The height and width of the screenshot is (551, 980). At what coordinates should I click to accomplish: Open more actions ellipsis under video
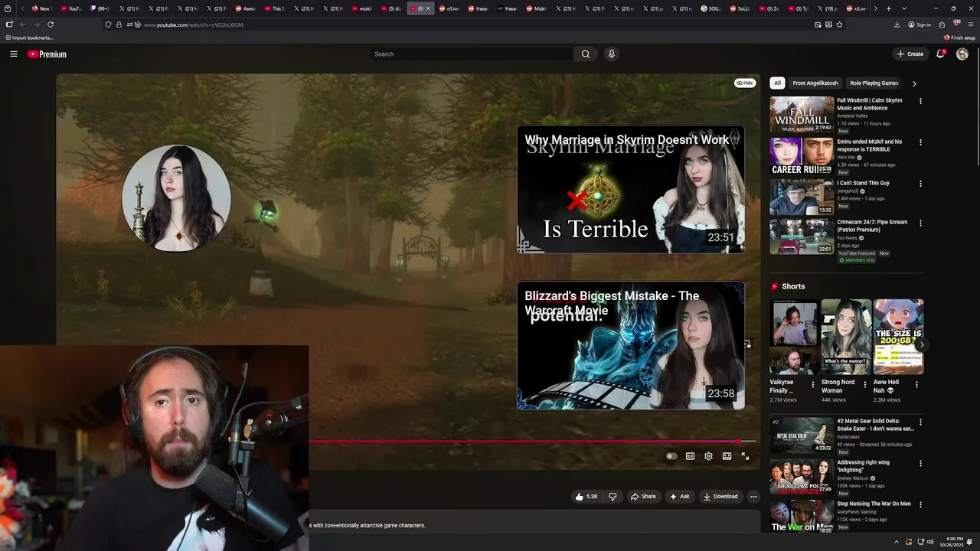pyautogui.click(x=753, y=497)
